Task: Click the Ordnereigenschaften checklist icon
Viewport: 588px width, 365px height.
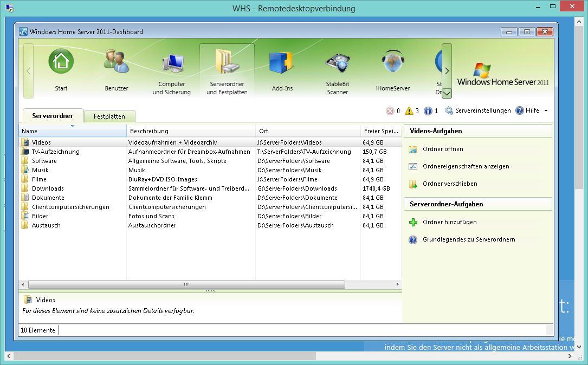Action: tap(413, 166)
